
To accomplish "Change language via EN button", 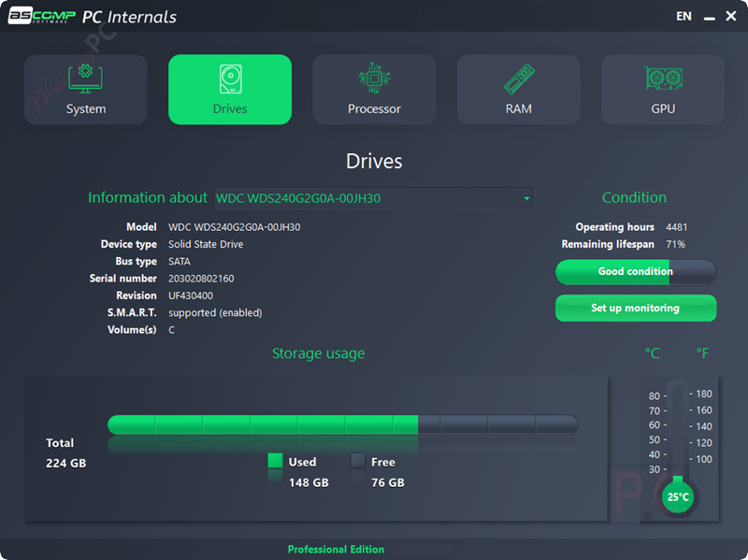I will [683, 16].
